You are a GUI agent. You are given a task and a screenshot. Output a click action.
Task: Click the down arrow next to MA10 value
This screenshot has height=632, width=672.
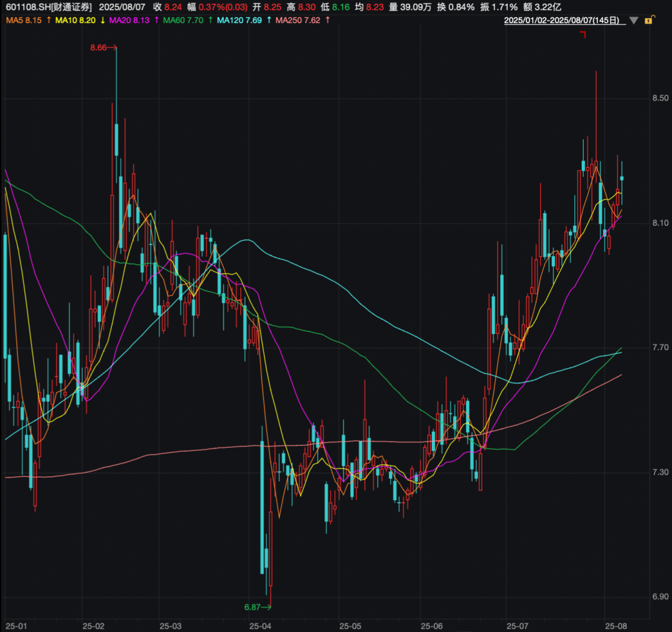point(102,21)
